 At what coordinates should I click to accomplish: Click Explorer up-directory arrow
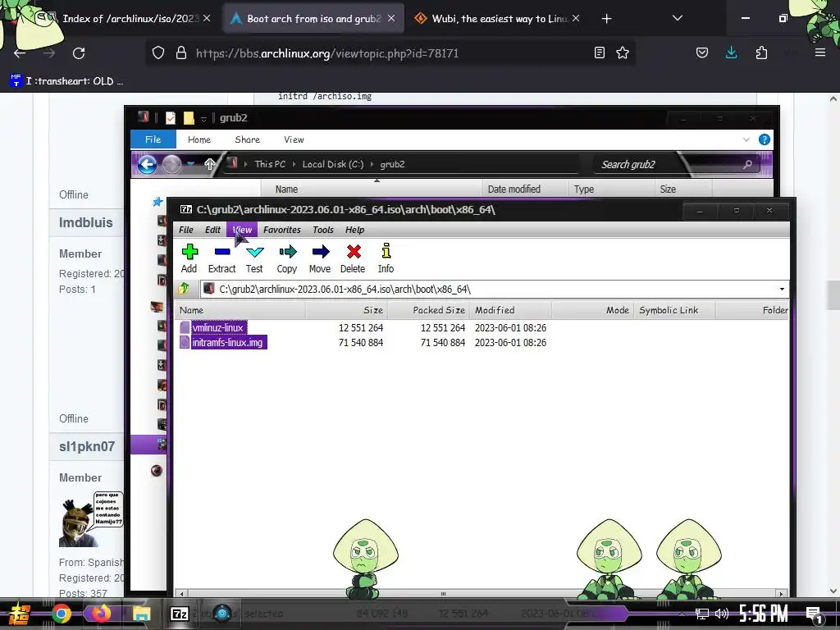209,164
